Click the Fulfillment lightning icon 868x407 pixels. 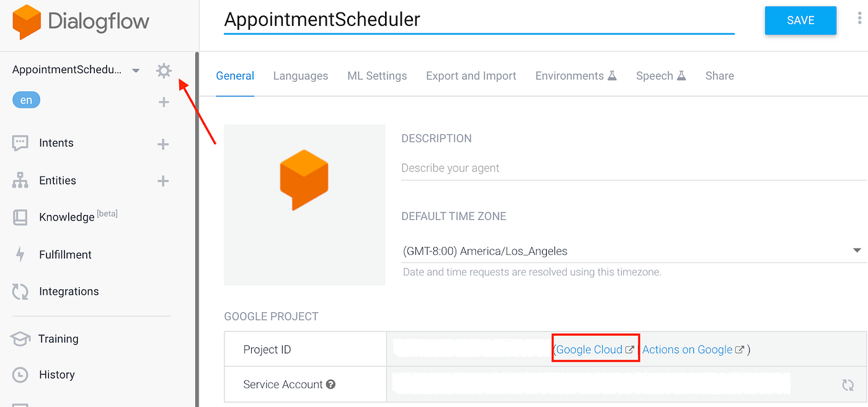(20, 254)
